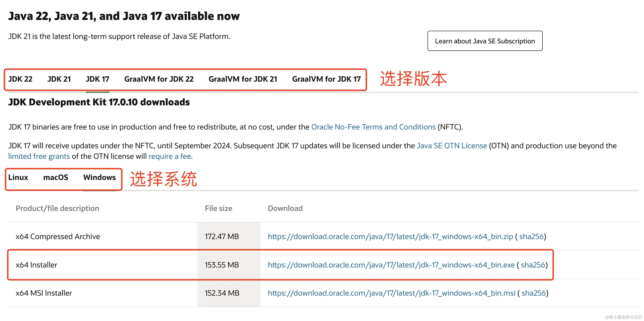Image resolution: width=644 pixels, height=321 pixels.
Task: Click the JDK 21 long-term support sentence
Action: point(119,37)
